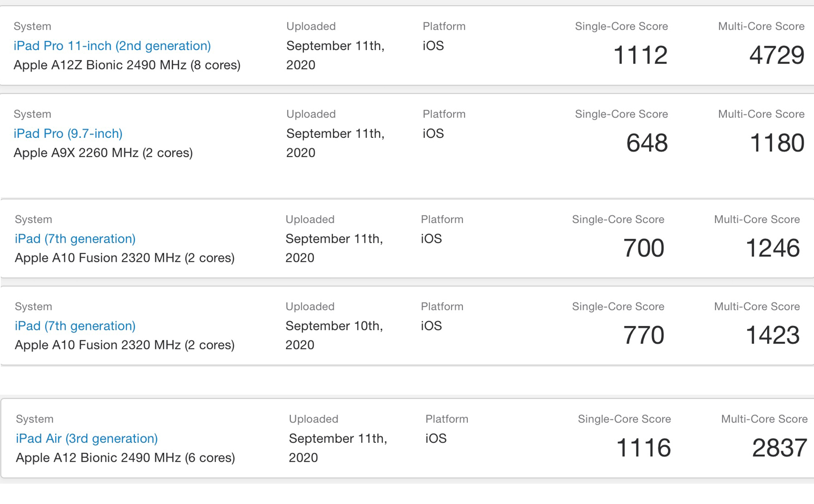Screen dimensions: 814x504
Task: Click the September 10th, 2020 upload date
Action: point(334,335)
